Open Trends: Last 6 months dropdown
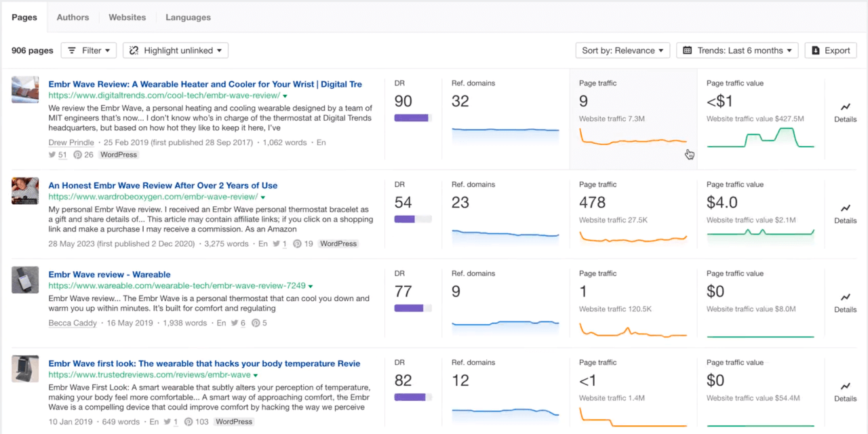The width and height of the screenshot is (868, 434). coord(738,50)
